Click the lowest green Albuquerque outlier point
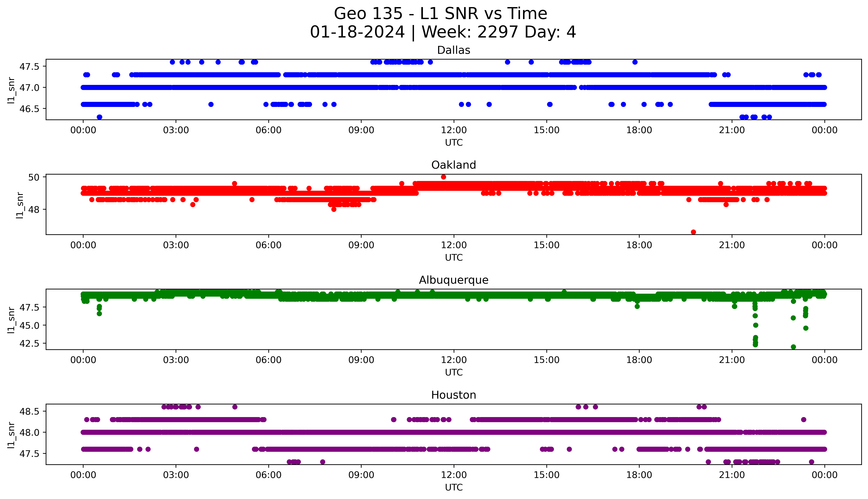This screenshot has height=499, width=868. pos(793,347)
